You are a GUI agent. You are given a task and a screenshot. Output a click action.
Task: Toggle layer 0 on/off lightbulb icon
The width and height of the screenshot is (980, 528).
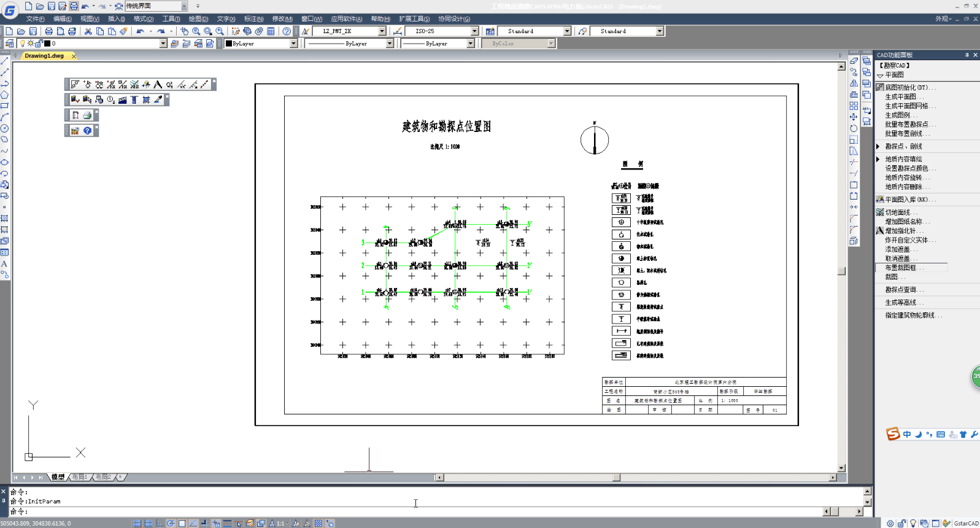click(x=23, y=44)
